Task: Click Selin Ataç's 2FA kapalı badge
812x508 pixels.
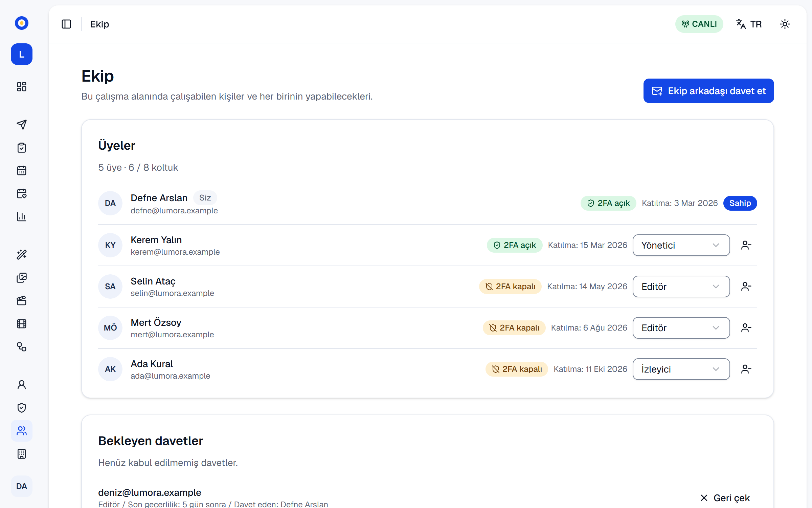Action: pos(510,287)
